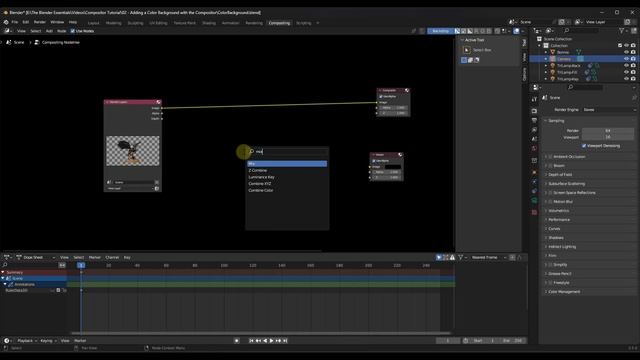Open the Render menu
640x360 pixels.
coord(40,22)
